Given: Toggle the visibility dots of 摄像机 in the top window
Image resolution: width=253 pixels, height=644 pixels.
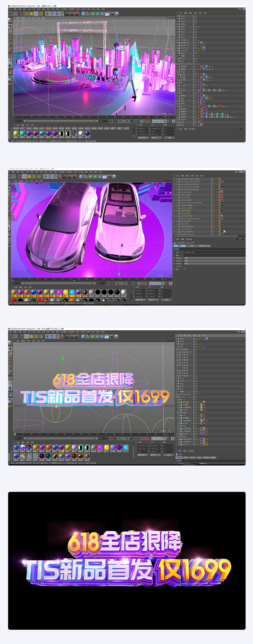Looking at the screenshot, I should point(195,56).
